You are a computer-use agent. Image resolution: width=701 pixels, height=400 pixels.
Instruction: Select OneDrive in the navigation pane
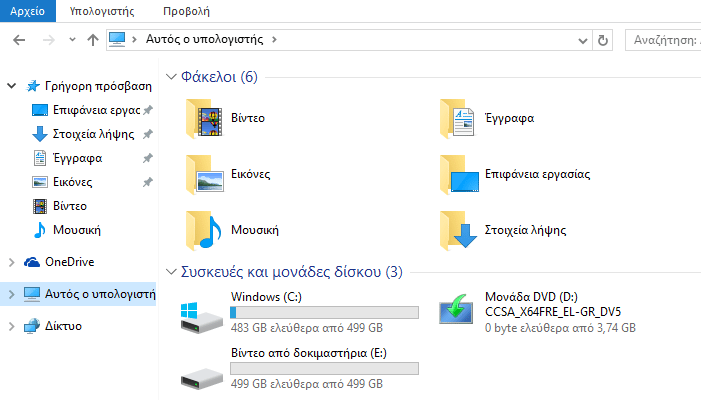70,262
